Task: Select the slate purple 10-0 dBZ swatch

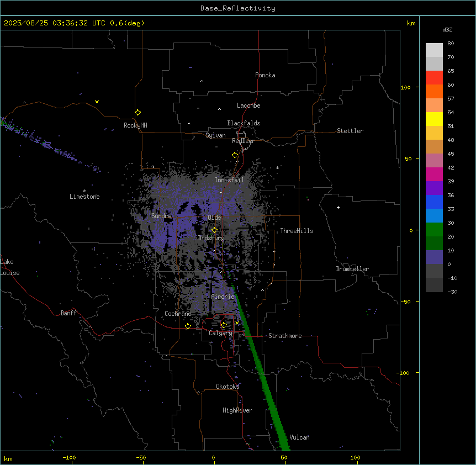Action: tap(434, 257)
